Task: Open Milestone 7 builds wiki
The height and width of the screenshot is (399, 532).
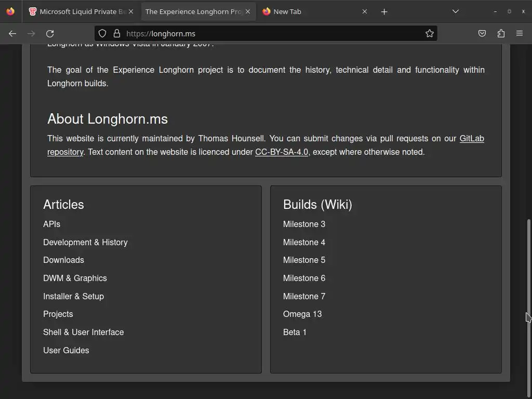Action: [x=304, y=296]
